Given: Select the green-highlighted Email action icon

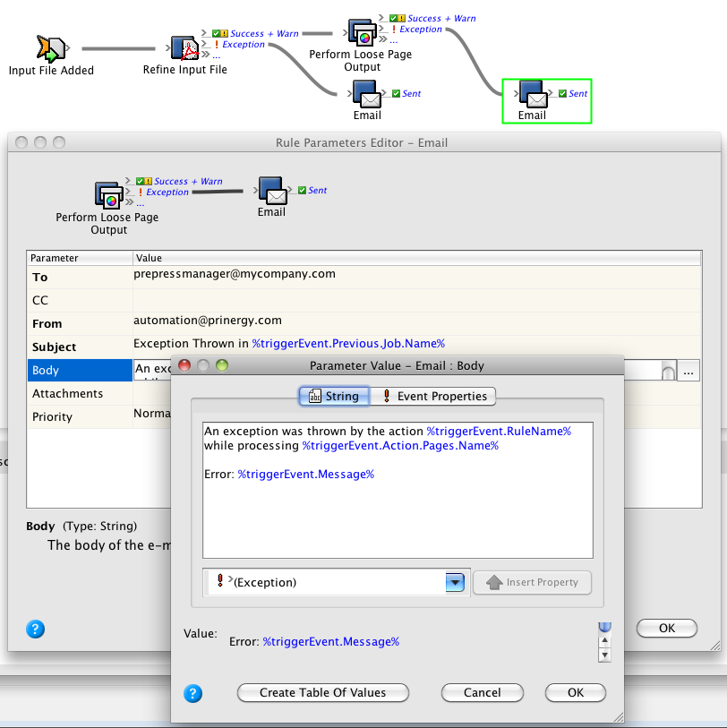Looking at the screenshot, I should 532,93.
